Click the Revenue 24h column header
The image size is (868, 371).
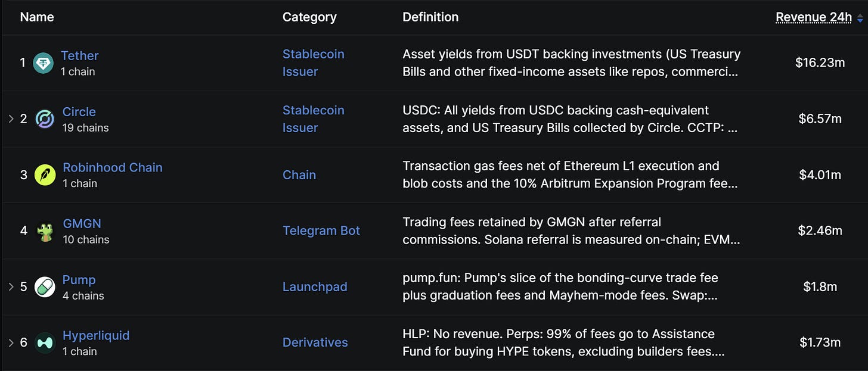814,17
